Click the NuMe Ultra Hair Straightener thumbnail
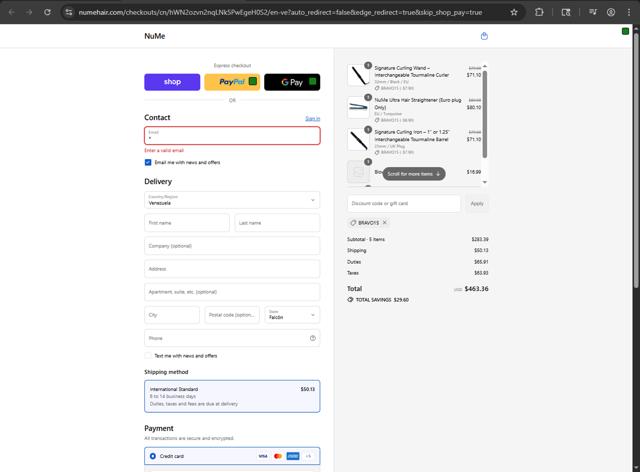The width and height of the screenshot is (640, 472). tap(358, 107)
